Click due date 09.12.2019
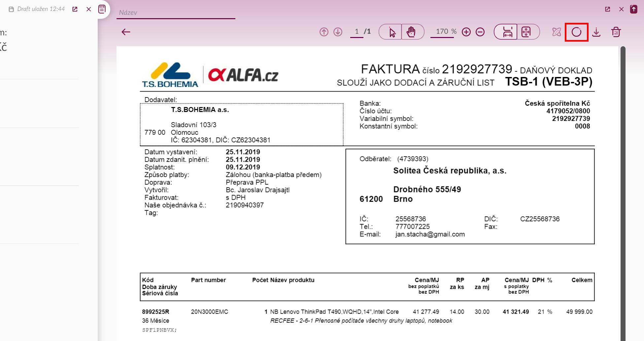This screenshot has width=644, height=341. (243, 167)
